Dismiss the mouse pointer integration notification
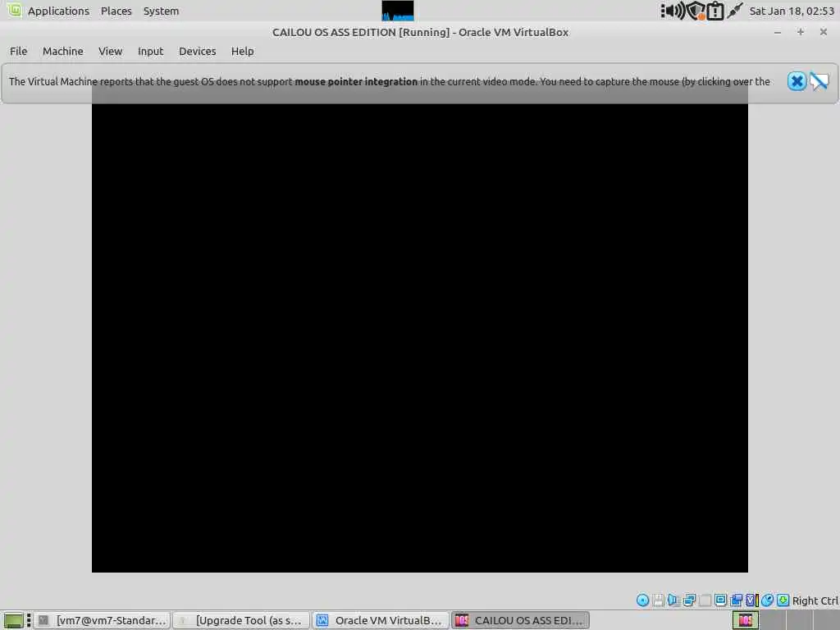This screenshot has height=630, width=840. pyautogui.click(x=797, y=81)
